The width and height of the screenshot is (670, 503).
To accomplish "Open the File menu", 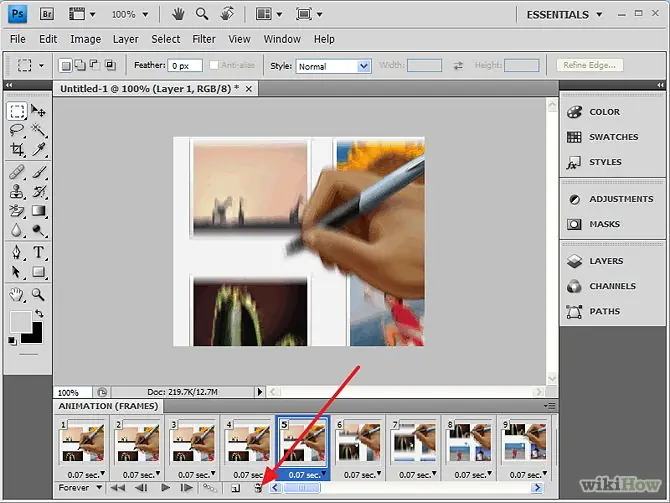I will 18,39.
